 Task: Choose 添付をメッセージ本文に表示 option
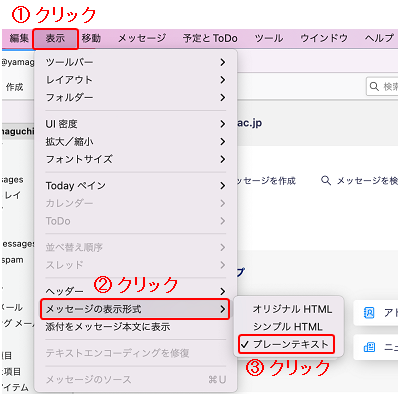click(x=136, y=327)
